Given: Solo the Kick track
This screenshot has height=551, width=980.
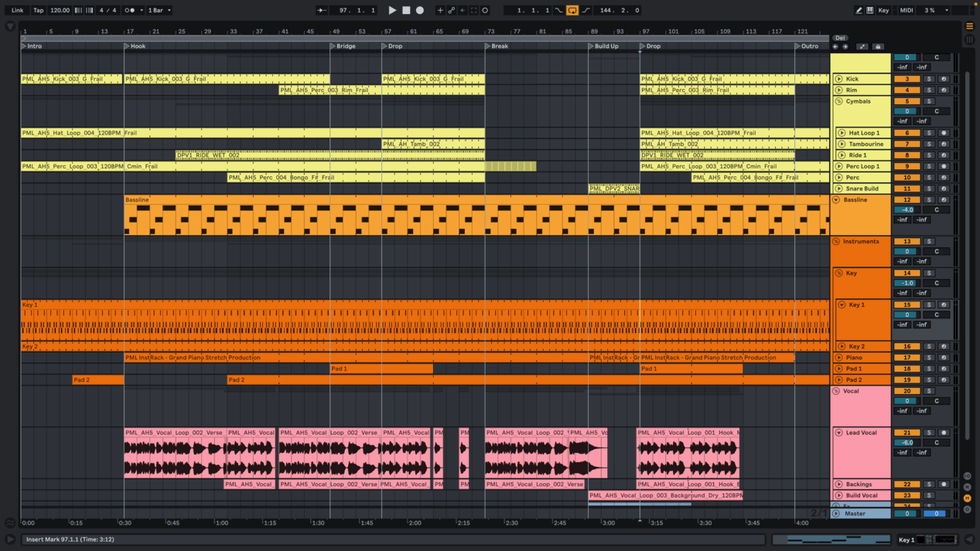Looking at the screenshot, I should click(x=929, y=79).
